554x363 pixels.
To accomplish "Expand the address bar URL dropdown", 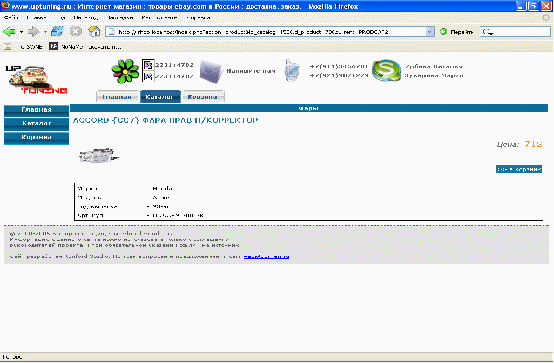I will (430, 32).
